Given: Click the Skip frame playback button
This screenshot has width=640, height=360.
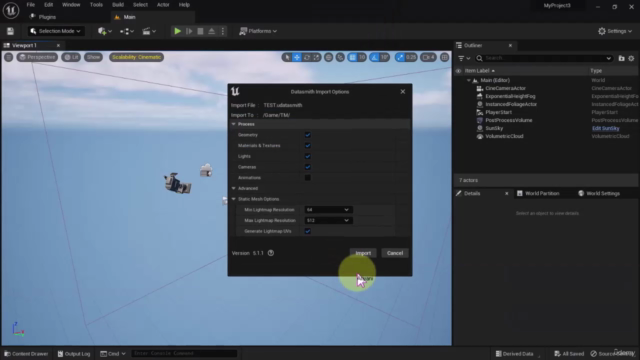Looking at the screenshot, I should tap(189, 31).
